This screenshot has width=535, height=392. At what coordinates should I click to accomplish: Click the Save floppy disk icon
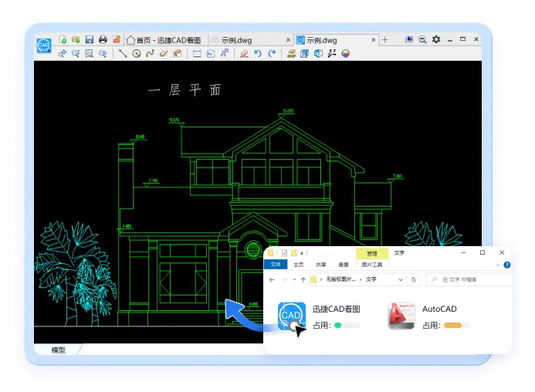point(90,39)
